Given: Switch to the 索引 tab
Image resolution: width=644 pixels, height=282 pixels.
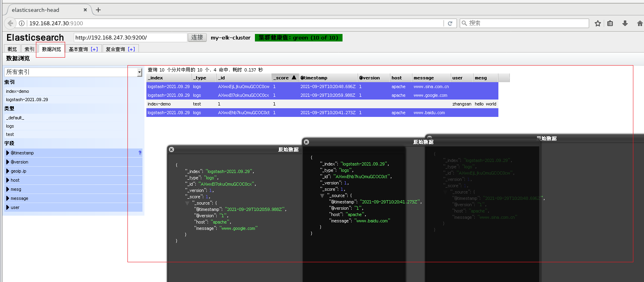Looking at the screenshot, I should (x=29, y=49).
